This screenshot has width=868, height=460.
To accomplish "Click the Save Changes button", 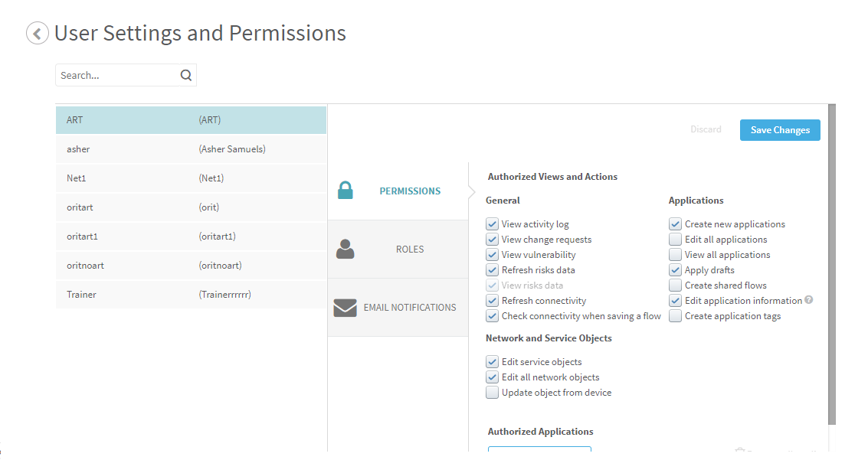I will pos(780,130).
